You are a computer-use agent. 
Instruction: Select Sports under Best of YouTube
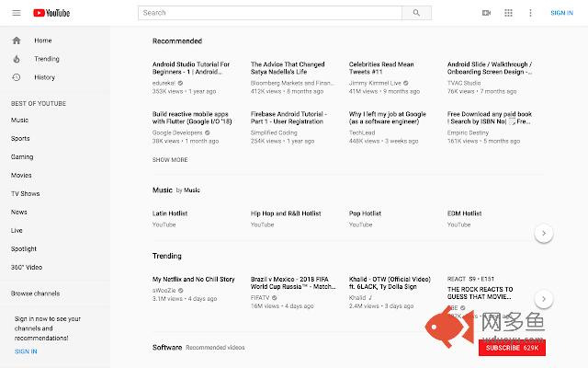(x=20, y=139)
